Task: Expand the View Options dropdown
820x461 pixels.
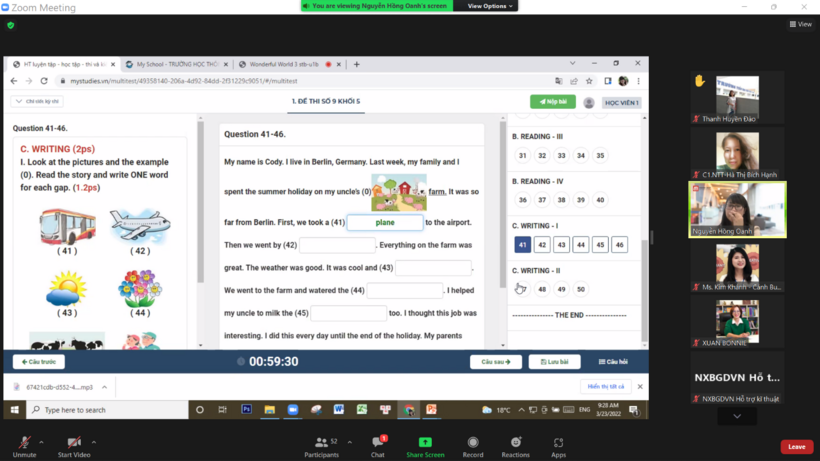Action: click(487, 6)
